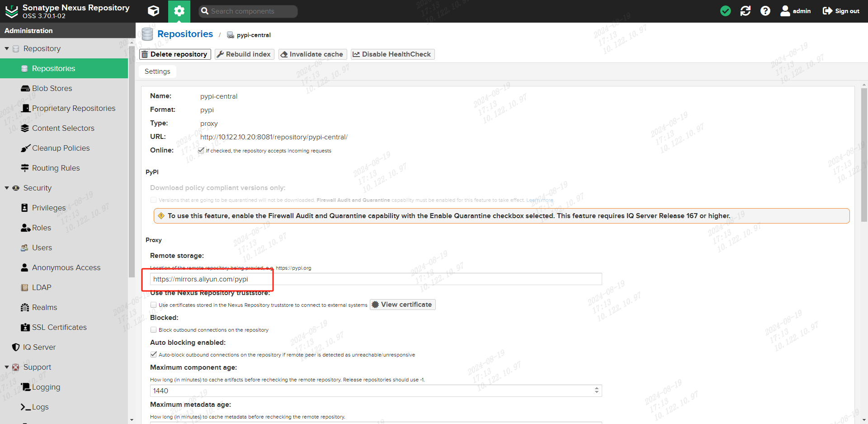Open Anonymous Access person icon
Image resolution: width=868 pixels, height=424 pixels.
point(25,267)
